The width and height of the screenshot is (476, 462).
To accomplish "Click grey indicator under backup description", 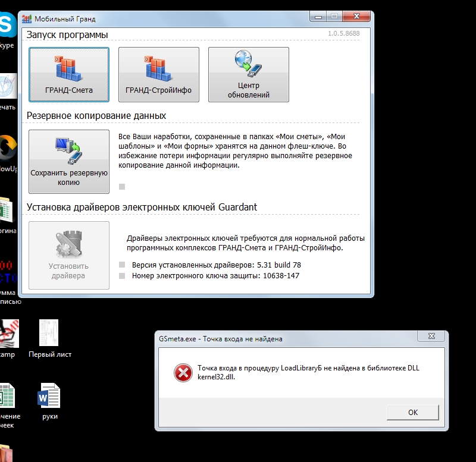I will [x=122, y=187].
